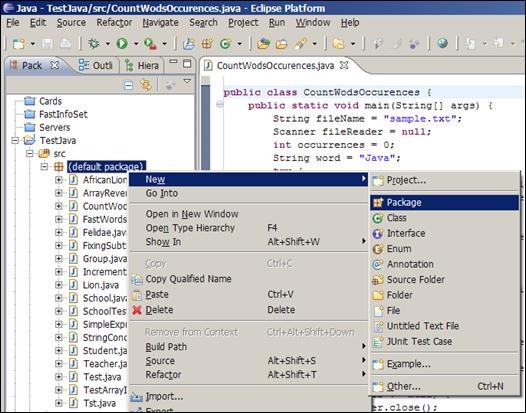Open the File menu
526x413 pixels.
point(13,22)
